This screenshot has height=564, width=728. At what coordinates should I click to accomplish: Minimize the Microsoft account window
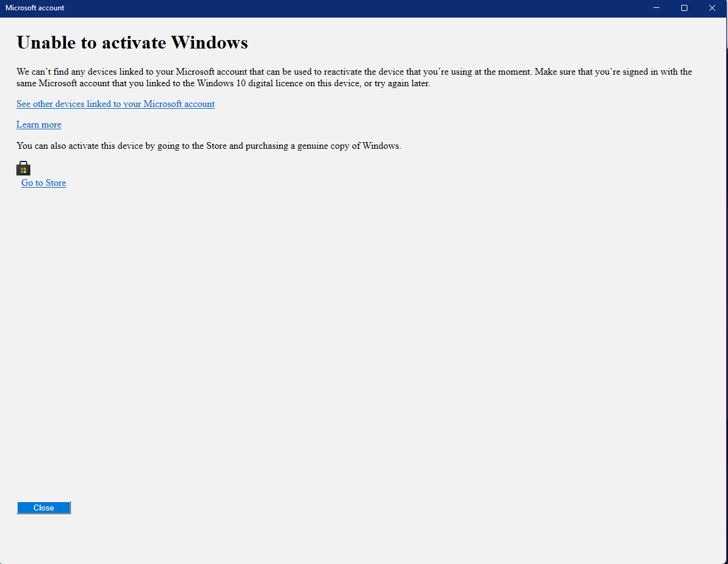(656, 8)
